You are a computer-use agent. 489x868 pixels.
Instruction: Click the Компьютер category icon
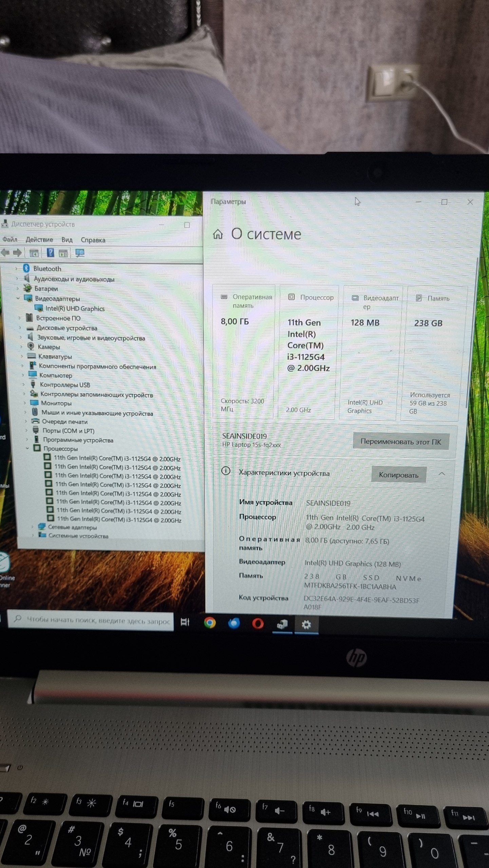(x=33, y=375)
